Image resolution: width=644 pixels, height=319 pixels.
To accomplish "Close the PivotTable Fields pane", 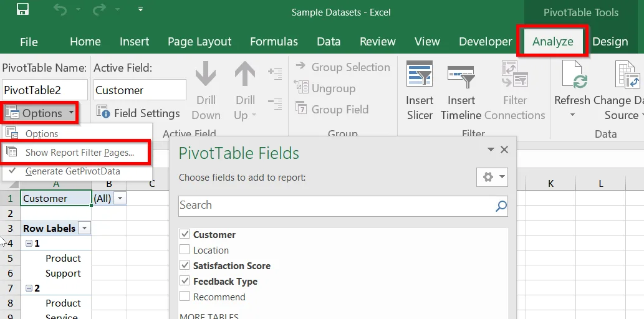I will tap(504, 150).
